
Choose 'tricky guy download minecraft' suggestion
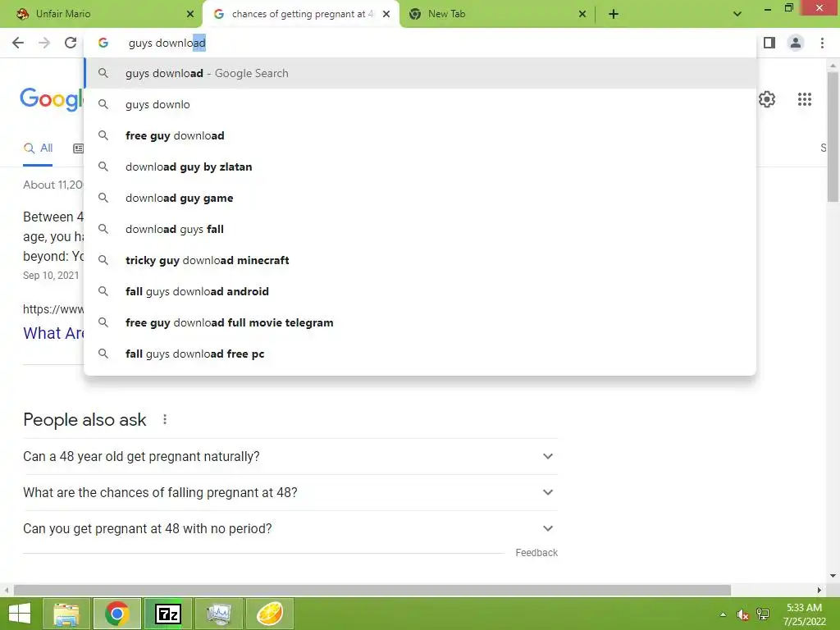coord(420,260)
